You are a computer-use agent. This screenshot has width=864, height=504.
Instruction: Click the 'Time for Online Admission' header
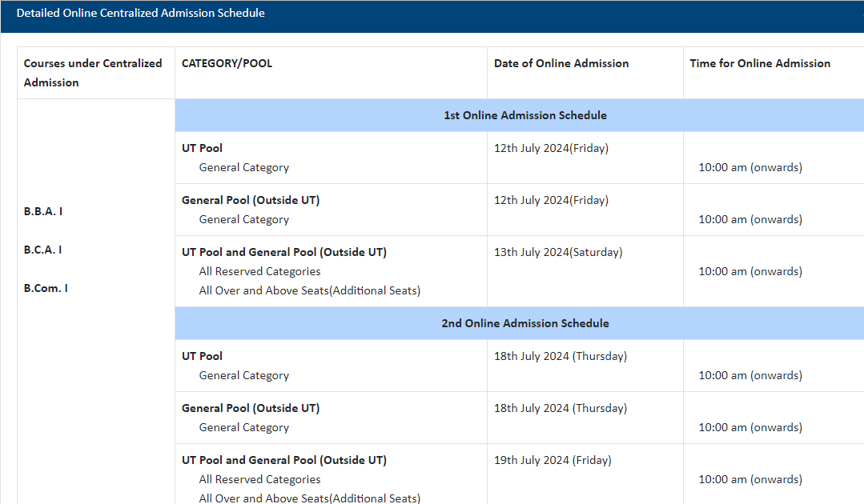(760, 63)
